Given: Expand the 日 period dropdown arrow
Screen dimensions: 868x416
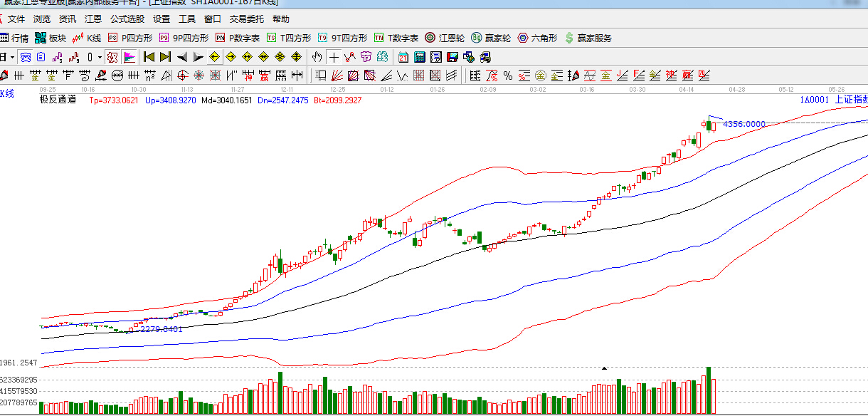Looking at the screenshot, I should pos(12,57).
